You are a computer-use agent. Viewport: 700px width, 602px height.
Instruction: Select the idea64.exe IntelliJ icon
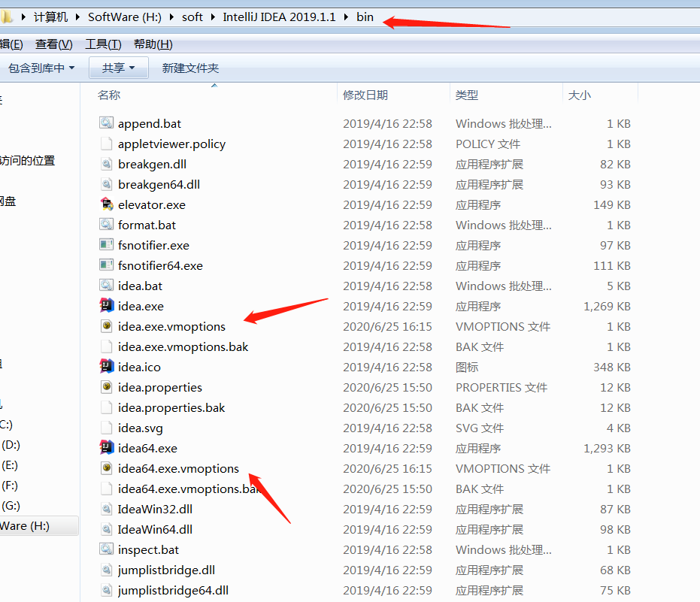click(106, 448)
